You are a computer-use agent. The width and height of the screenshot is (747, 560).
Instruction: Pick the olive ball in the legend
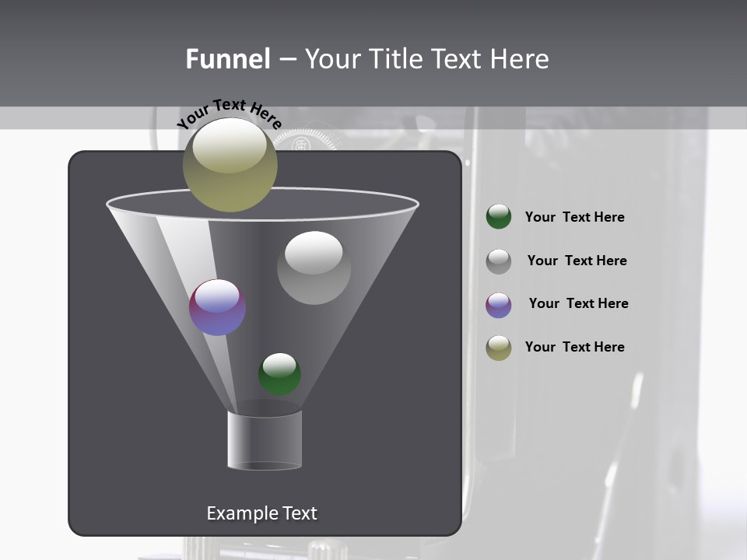[499, 348]
